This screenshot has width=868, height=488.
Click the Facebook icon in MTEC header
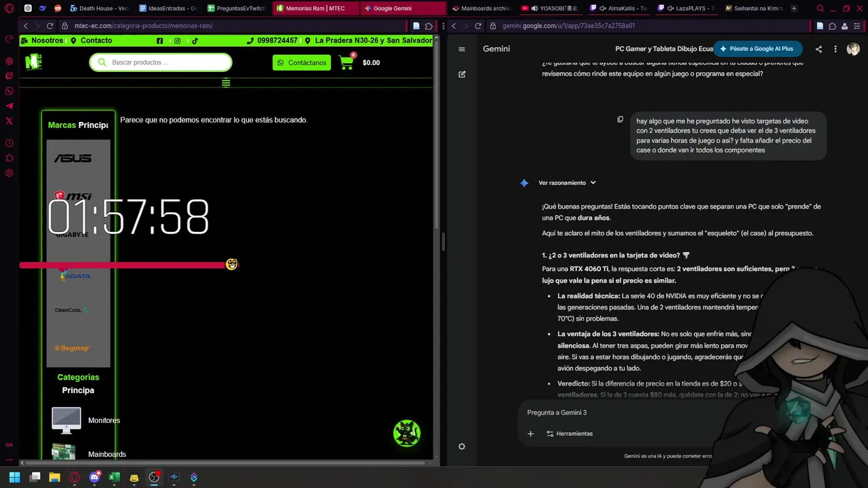[159, 41]
